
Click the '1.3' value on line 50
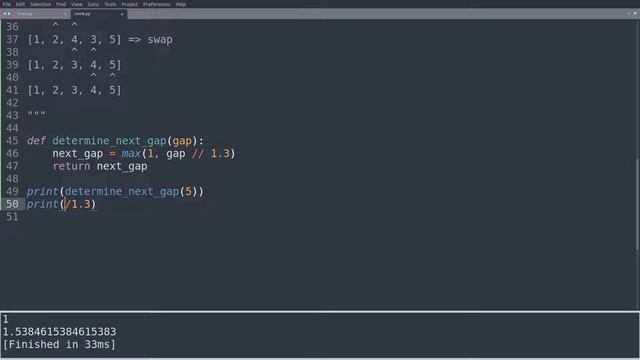coord(81,204)
